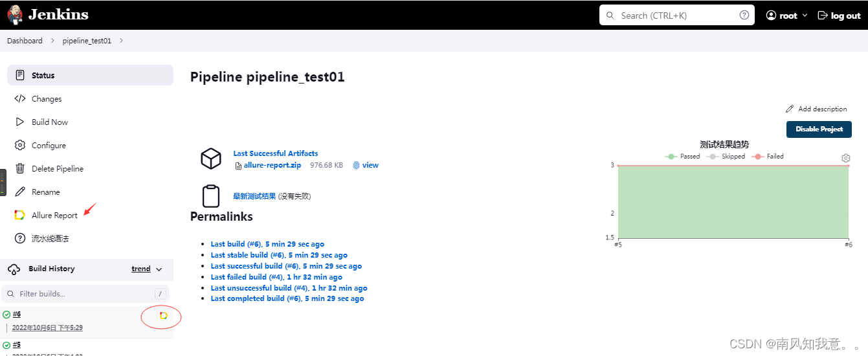Click the root user avatar icon
The height and width of the screenshot is (356, 868).
click(x=771, y=16)
